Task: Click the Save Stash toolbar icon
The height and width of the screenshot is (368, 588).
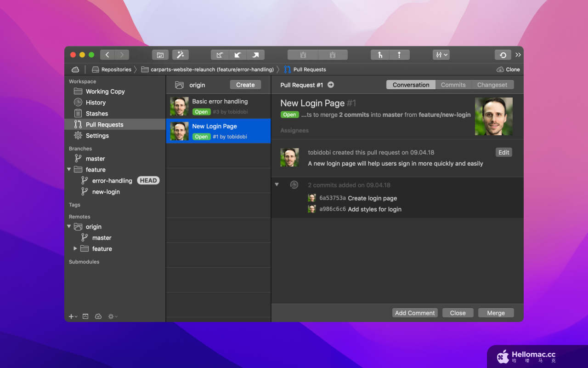Action: coord(303,55)
